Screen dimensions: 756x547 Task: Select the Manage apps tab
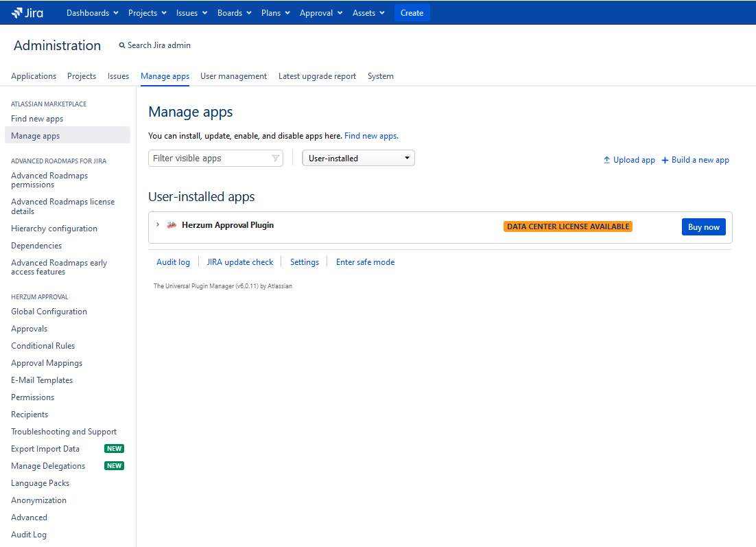(165, 76)
